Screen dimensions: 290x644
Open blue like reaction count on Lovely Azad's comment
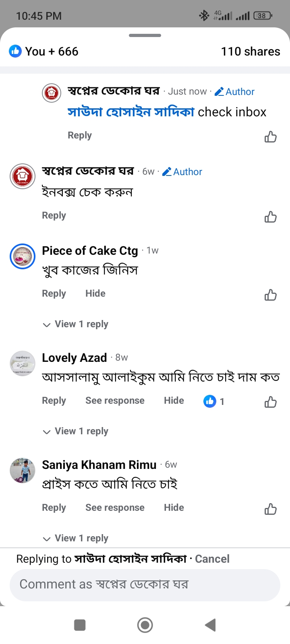[214, 401]
